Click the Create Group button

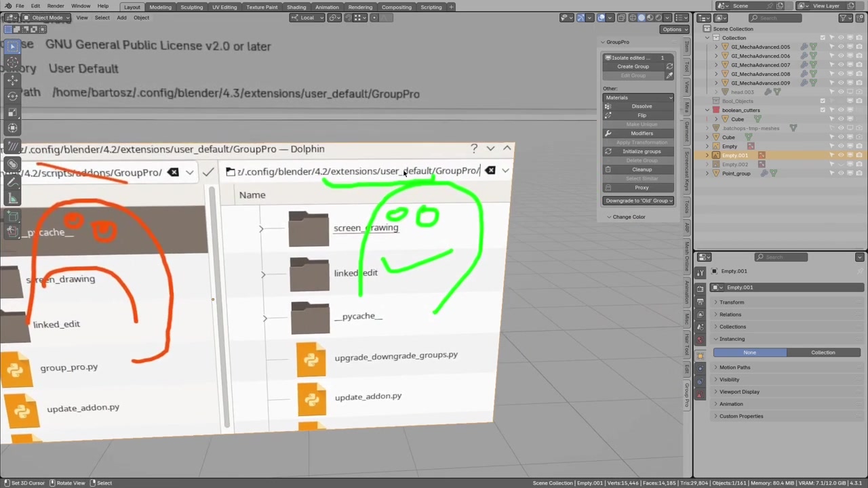(x=633, y=66)
